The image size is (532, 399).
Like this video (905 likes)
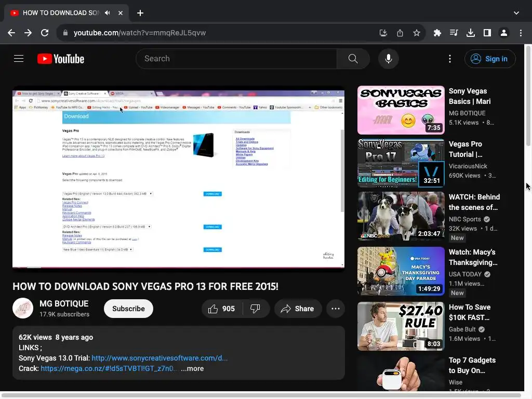222,309
